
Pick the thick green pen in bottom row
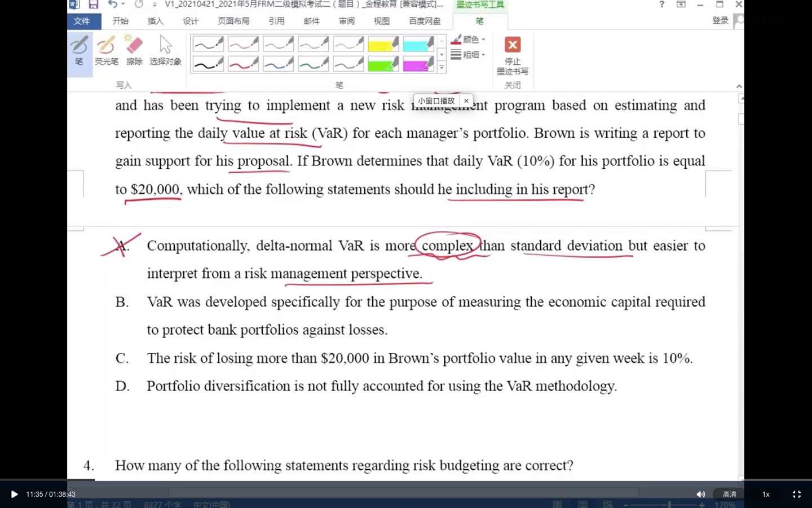pyautogui.click(x=313, y=64)
